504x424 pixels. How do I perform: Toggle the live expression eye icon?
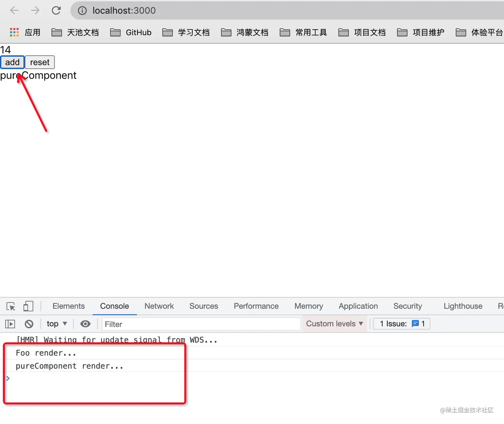point(85,324)
